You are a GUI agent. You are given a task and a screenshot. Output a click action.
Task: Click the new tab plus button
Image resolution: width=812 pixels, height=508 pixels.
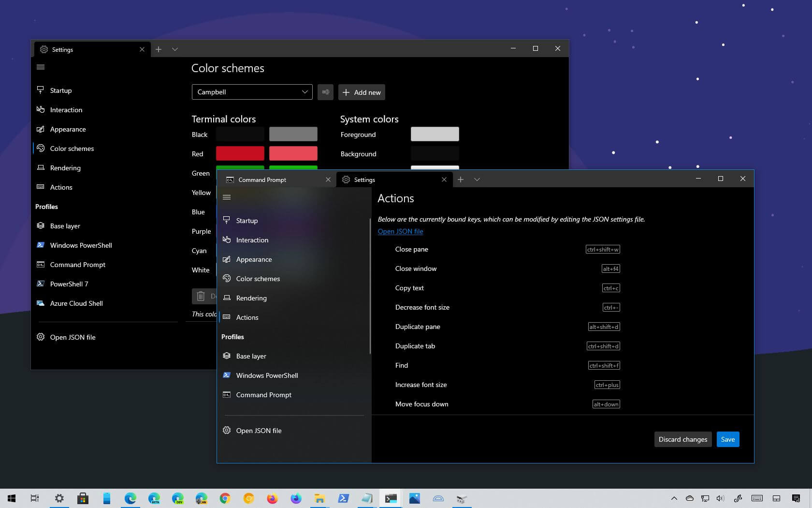point(460,179)
